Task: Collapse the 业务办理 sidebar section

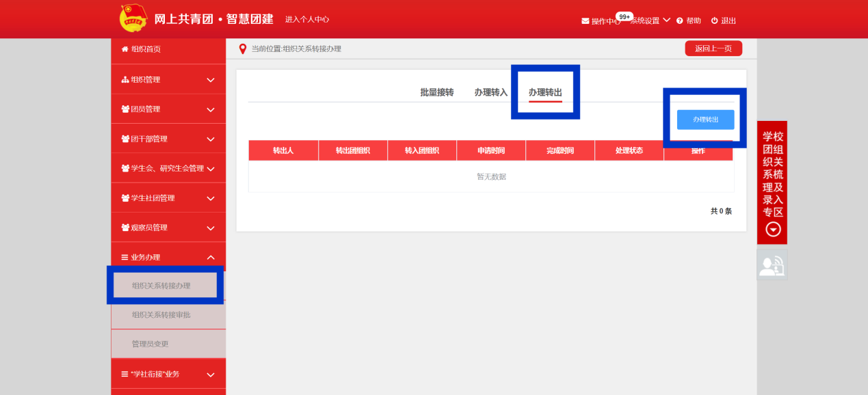Action: click(210, 258)
